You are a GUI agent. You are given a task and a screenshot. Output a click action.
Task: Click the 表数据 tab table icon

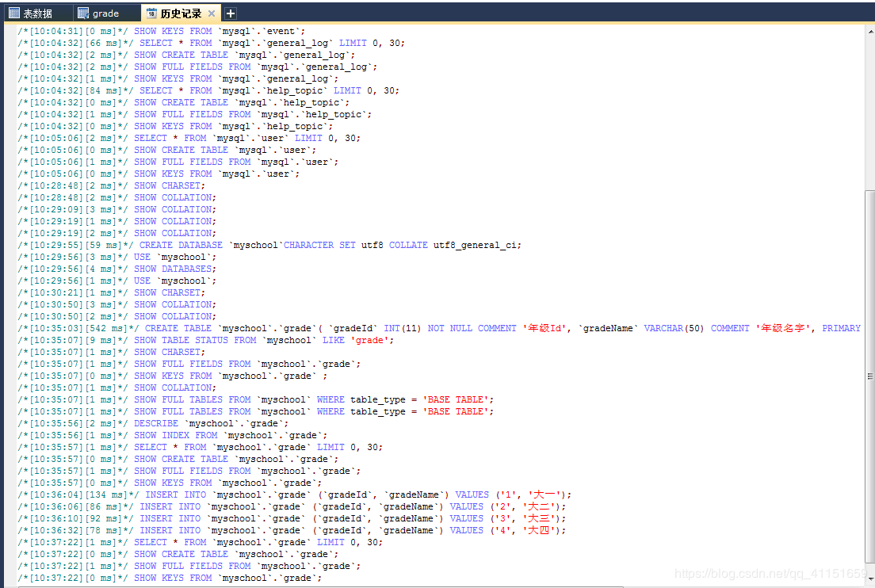click(x=14, y=13)
